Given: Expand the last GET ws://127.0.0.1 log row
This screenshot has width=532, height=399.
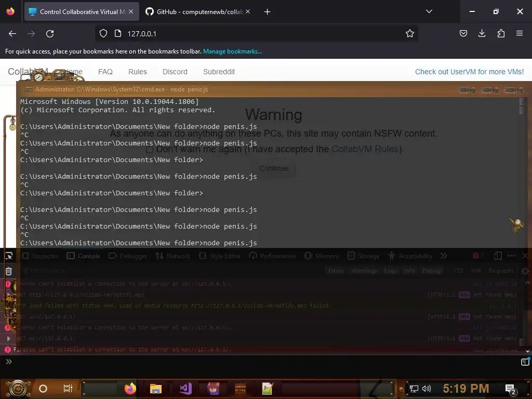Looking at the screenshot, I should pyautogui.click(x=8, y=338).
